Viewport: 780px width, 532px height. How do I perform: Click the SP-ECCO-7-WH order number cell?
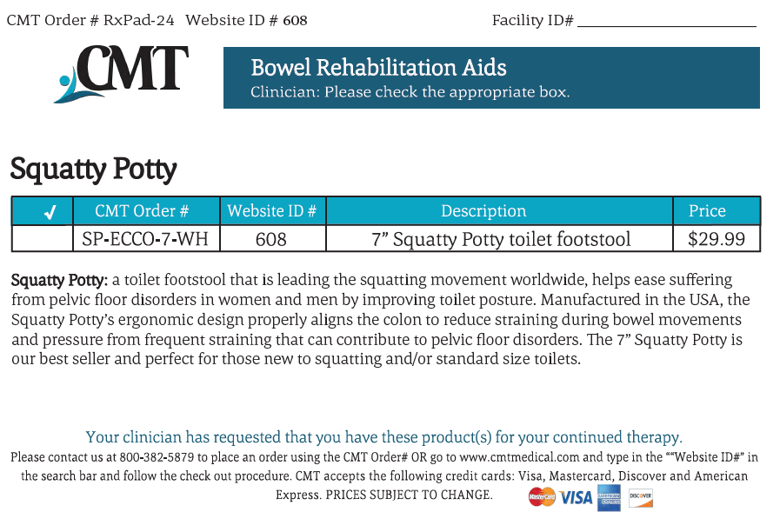point(144,239)
